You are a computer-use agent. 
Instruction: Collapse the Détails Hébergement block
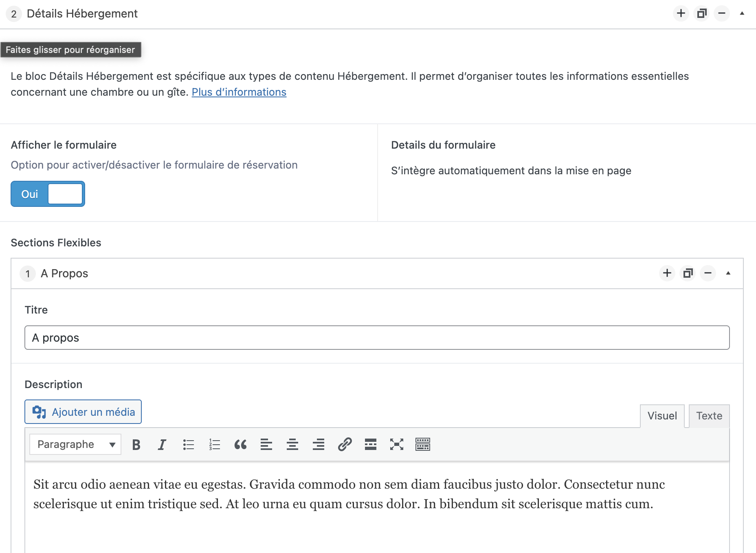[x=742, y=13]
